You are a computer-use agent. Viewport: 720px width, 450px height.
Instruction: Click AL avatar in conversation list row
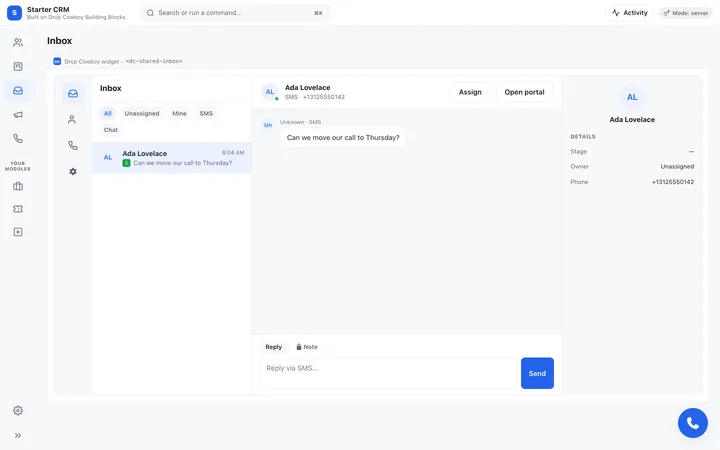click(108, 158)
